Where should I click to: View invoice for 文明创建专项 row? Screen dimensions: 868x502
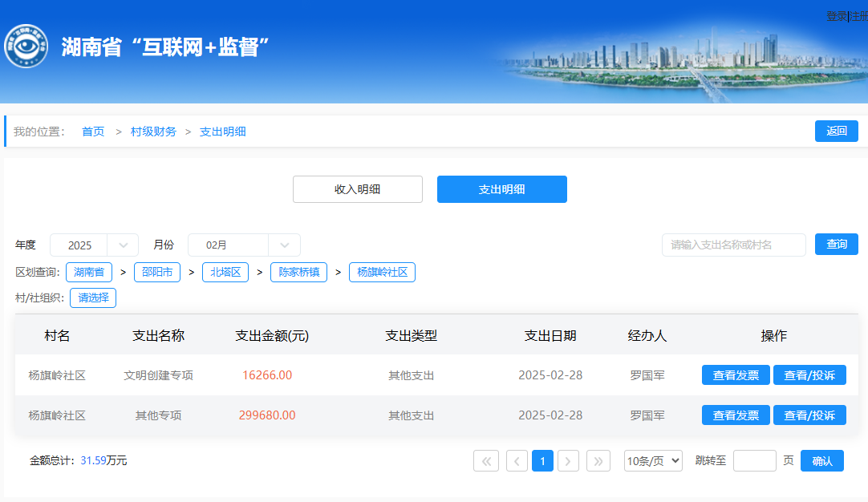[x=736, y=375]
